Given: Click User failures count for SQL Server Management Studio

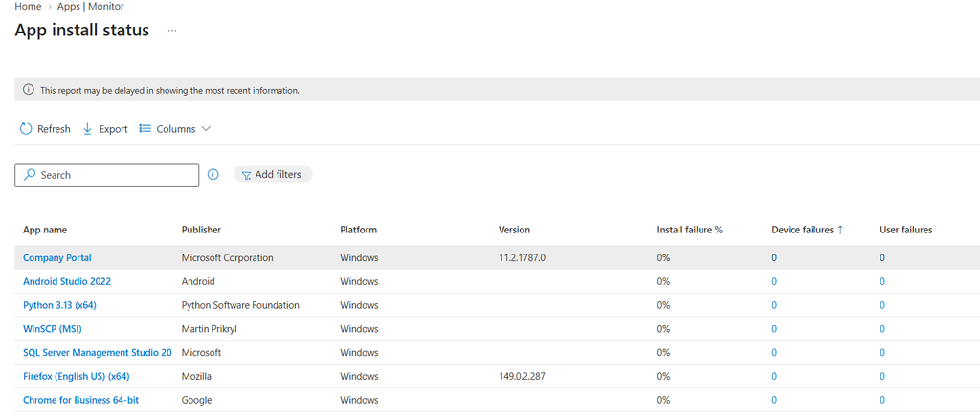Looking at the screenshot, I should click(882, 352).
